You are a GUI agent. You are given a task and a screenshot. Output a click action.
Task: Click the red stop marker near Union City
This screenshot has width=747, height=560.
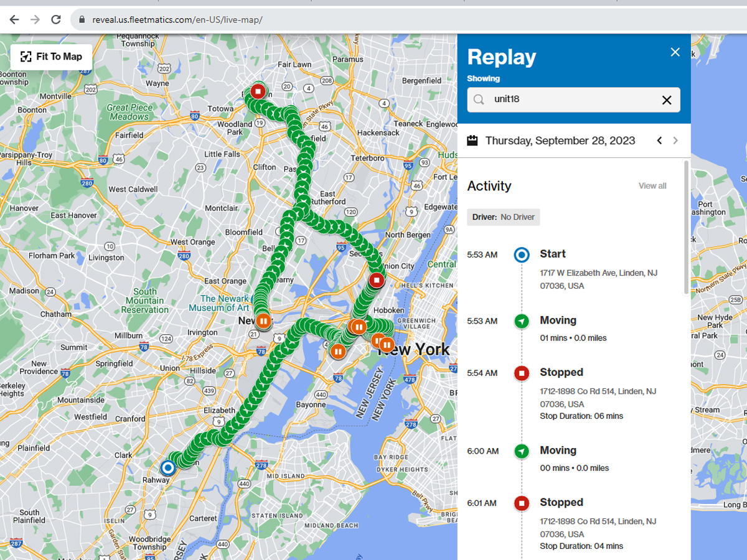pos(376,280)
